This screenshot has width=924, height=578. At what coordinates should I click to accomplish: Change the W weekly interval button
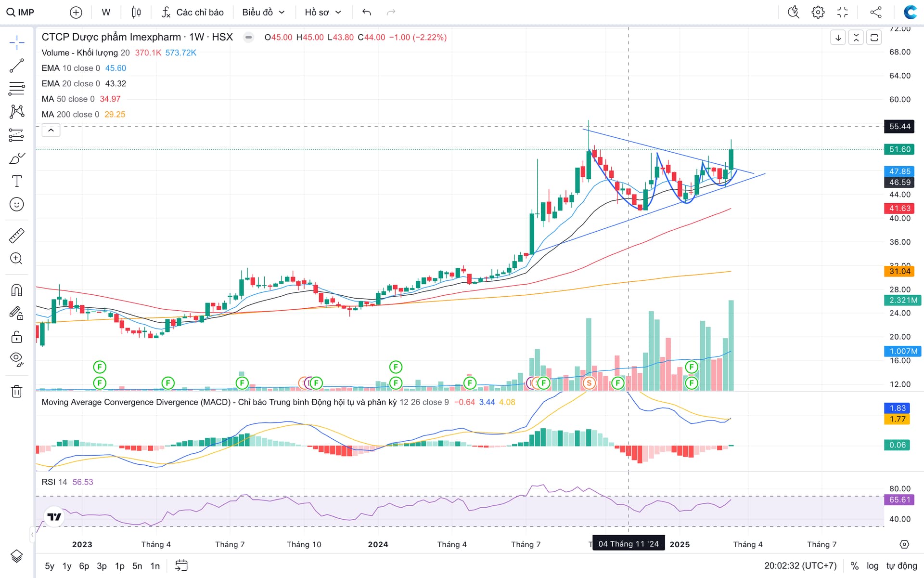106,12
